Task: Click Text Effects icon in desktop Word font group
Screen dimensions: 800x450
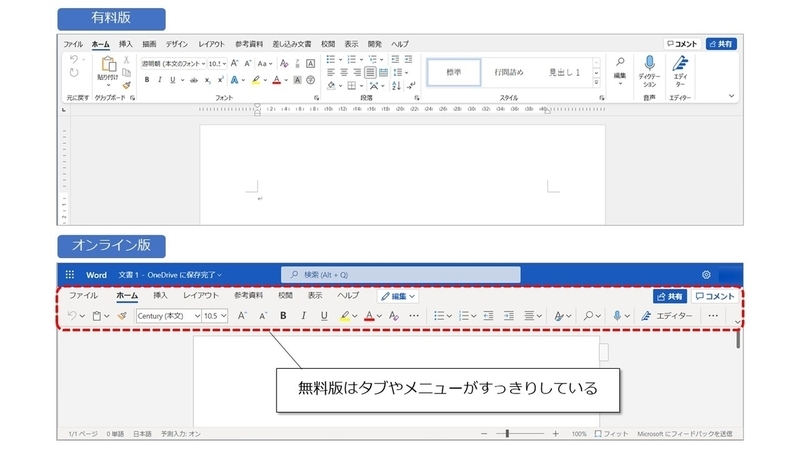Action: [x=234, y=80]
